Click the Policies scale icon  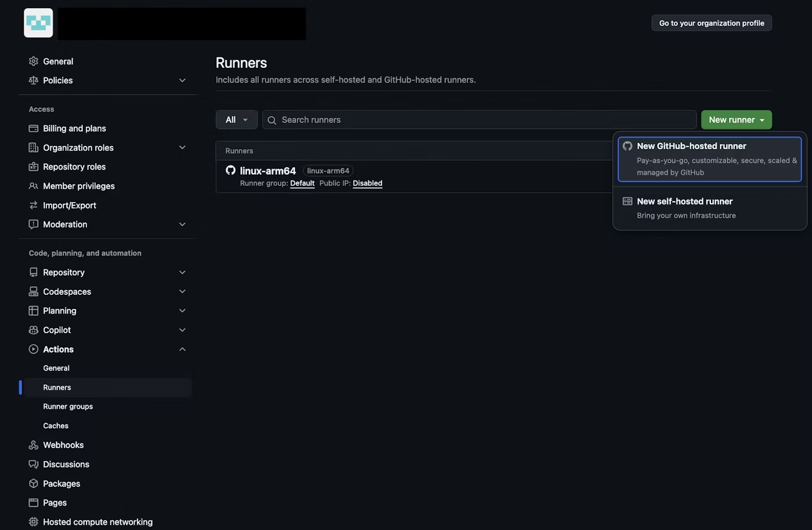[34, 80]
